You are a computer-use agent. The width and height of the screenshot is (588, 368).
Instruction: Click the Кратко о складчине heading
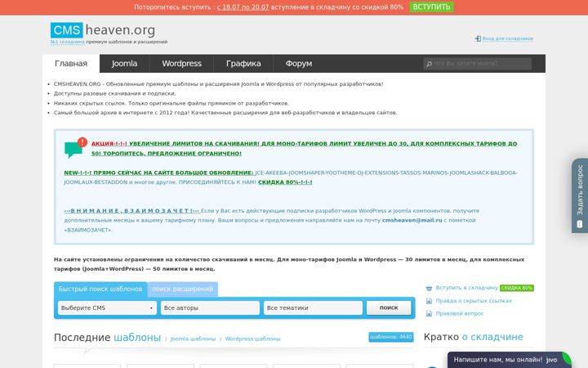coord(473,337)
